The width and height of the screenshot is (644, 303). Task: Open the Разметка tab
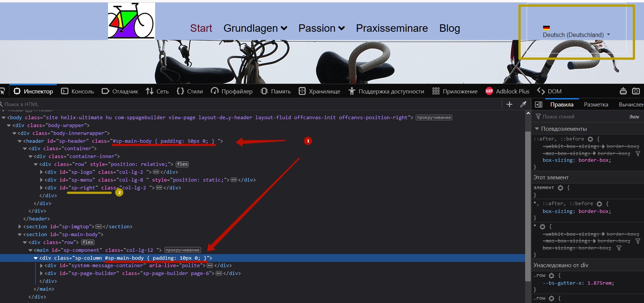pyautogui.click(x=596, y=105)
